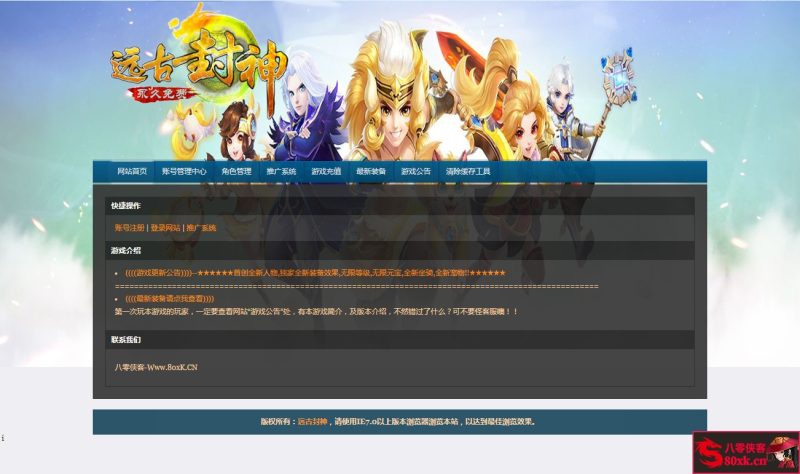Click the 账号注册 quick link
800x474 pixels.
(x=130, y=228)
